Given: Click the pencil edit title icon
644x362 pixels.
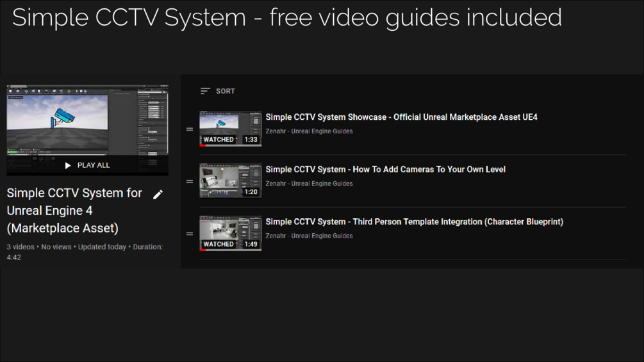Looking at the screenshot, I should click(158, 195).
